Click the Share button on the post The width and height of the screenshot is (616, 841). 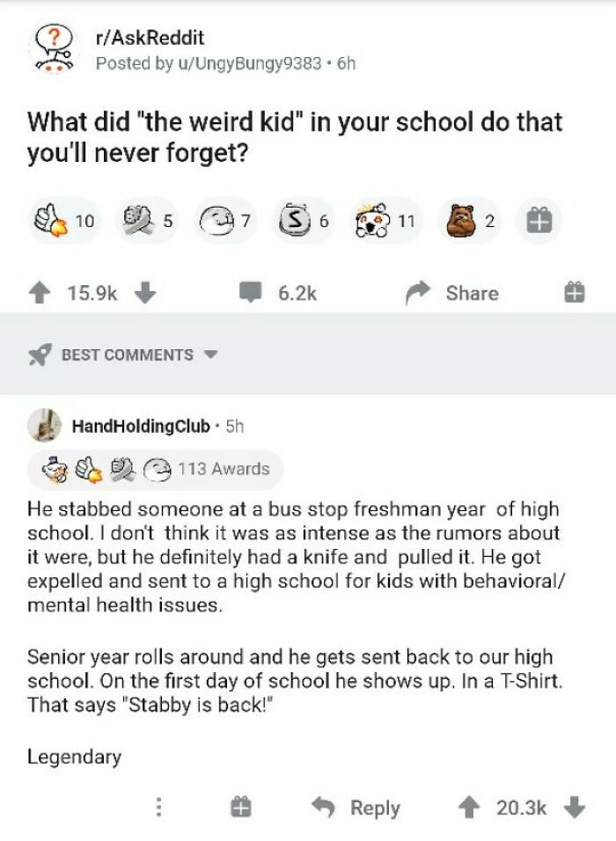pos(472,293)
